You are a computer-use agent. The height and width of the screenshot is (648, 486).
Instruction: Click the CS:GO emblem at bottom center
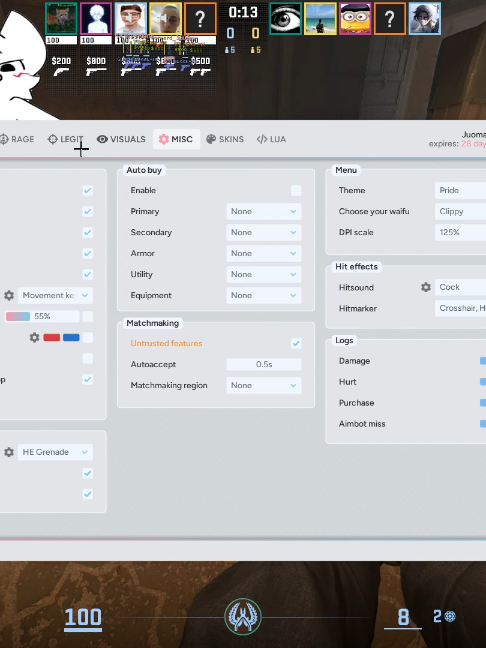[243, 616]
